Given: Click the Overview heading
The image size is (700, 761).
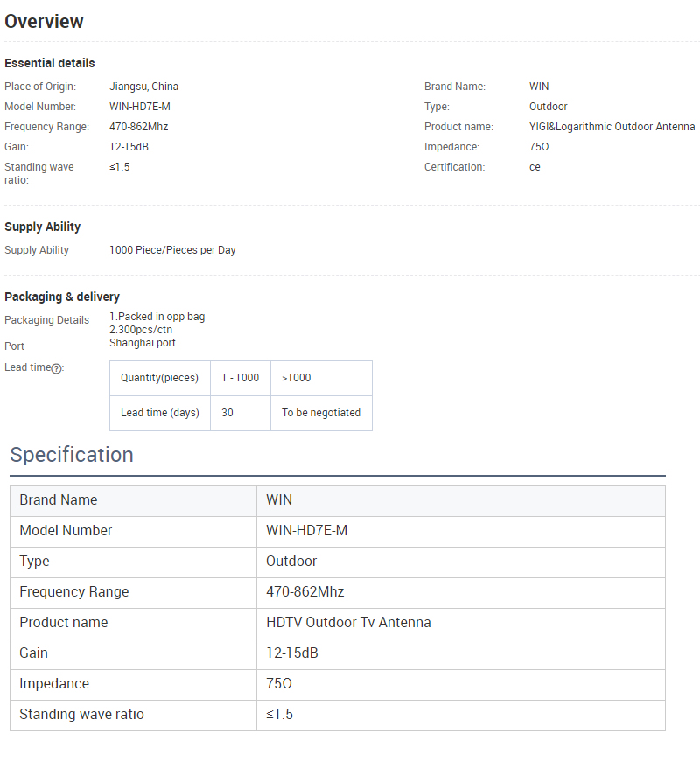Looking at the screenshot, I should point(45,22).
